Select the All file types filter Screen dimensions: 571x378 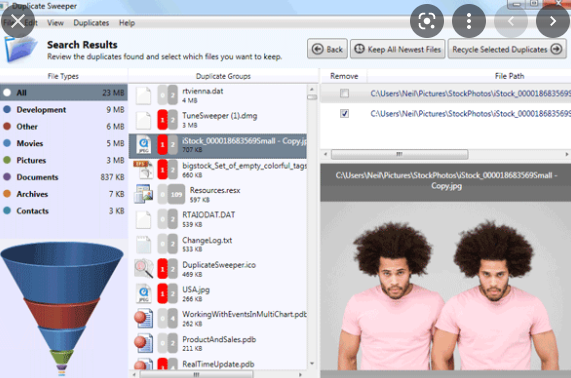[x=64, y=92]
